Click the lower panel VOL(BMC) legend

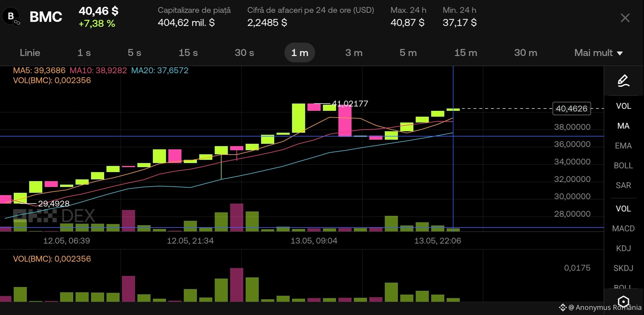coord(52,259)
